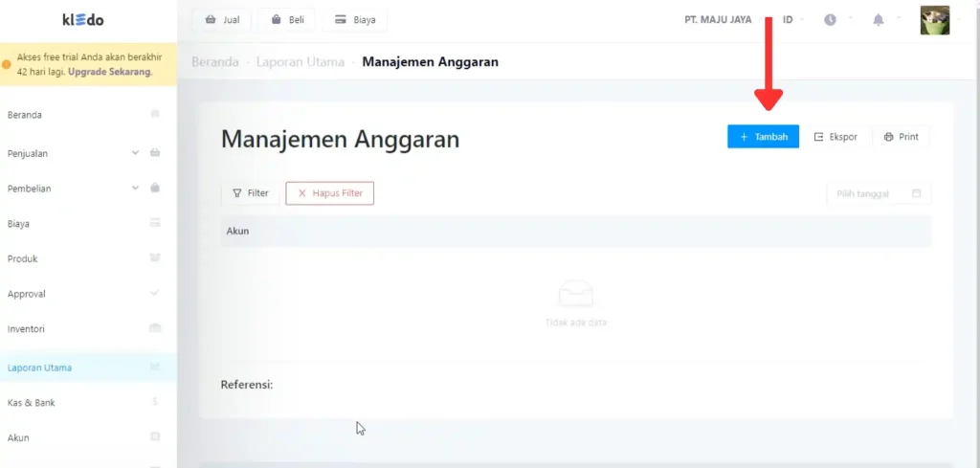
Task: Open the Beli quick button
Action: pyautogui.click(x=287, y=20)
